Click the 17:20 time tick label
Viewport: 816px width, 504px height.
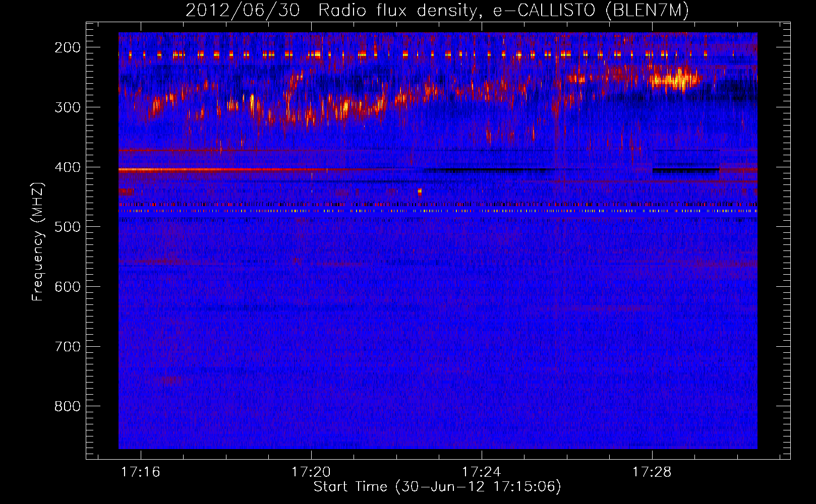[311, 472]
